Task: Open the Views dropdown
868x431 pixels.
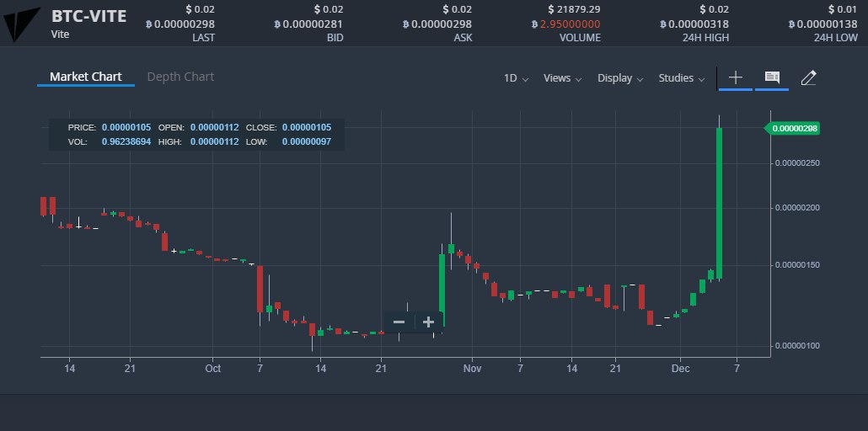Action: tap(562, 78)
